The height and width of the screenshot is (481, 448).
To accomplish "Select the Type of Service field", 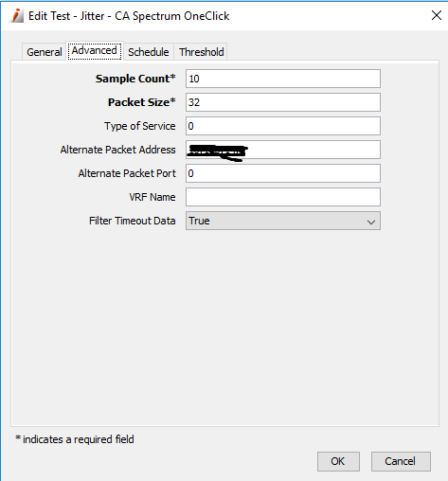I will [283, 126].
